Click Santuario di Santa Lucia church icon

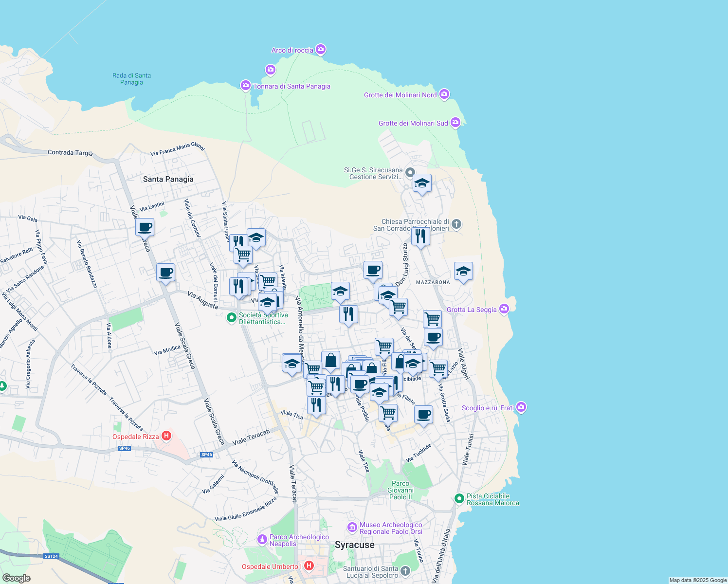pyautogui.click(x=405, y=571)
